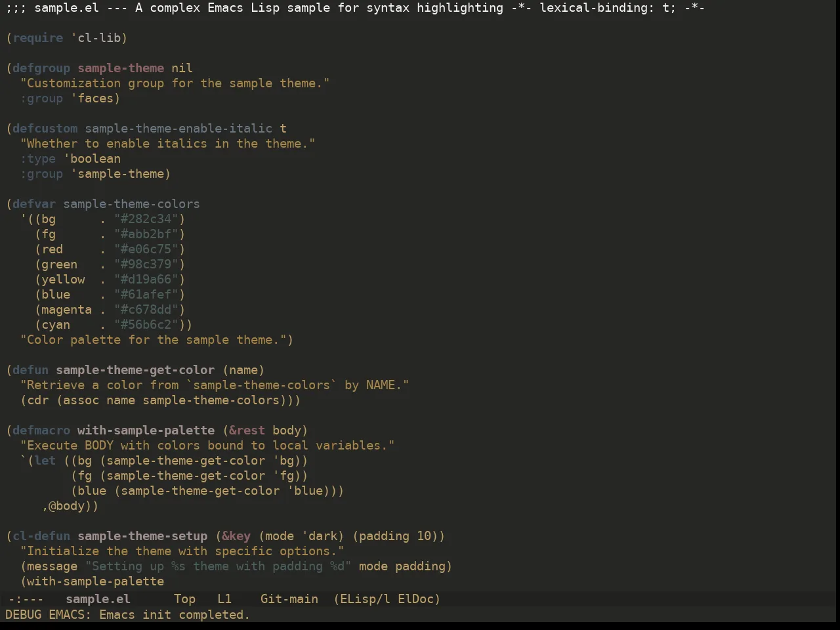The width and height of the screenshot is (840, 630).
Task: Click the "Color palette for the sample theme." docstring
Action: tap(154, 340)
